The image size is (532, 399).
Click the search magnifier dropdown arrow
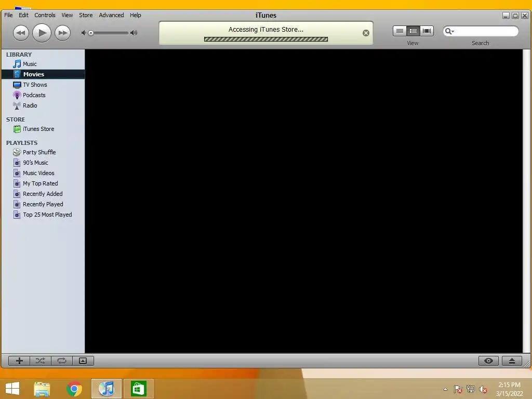point(449,31)
